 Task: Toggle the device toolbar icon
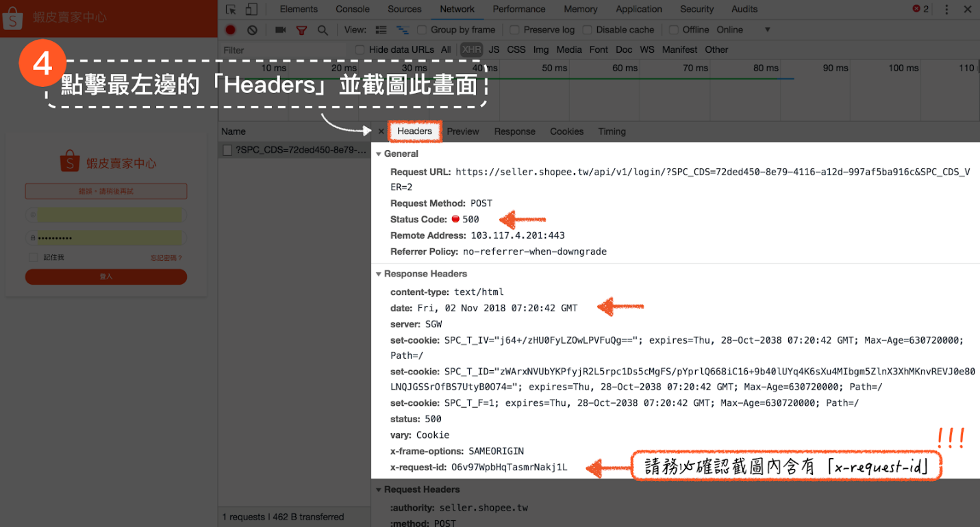(x=251, y=10)
